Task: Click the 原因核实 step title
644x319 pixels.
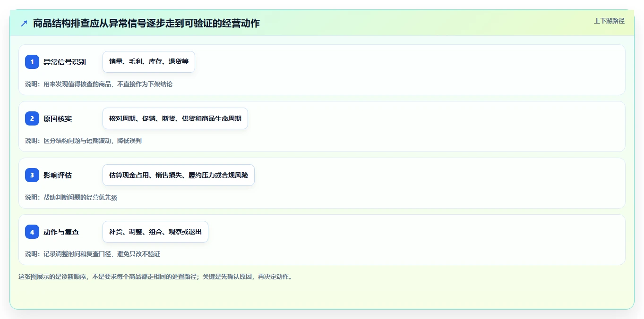Action: (58, 118)
